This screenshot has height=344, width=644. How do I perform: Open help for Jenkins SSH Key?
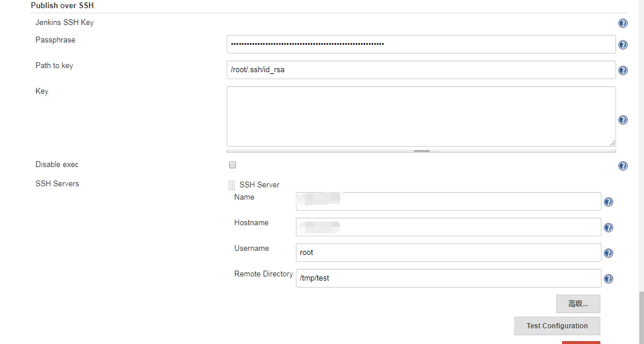coord(622,23)
